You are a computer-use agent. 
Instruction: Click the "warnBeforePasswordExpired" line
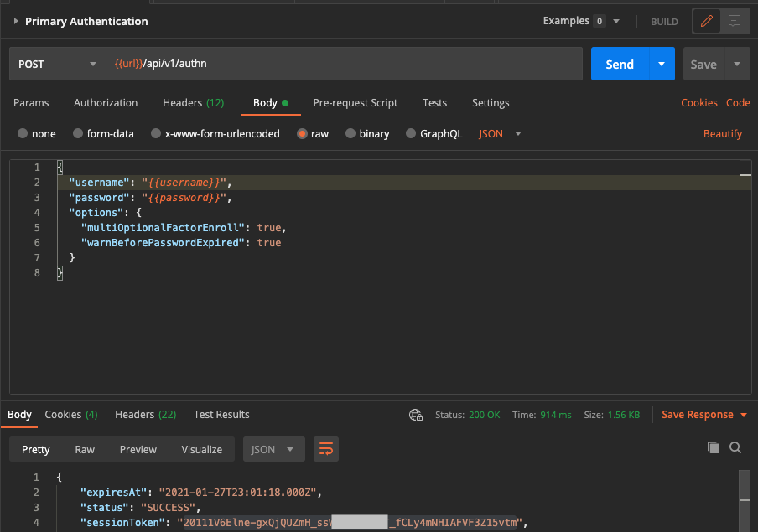pos(181,243)
